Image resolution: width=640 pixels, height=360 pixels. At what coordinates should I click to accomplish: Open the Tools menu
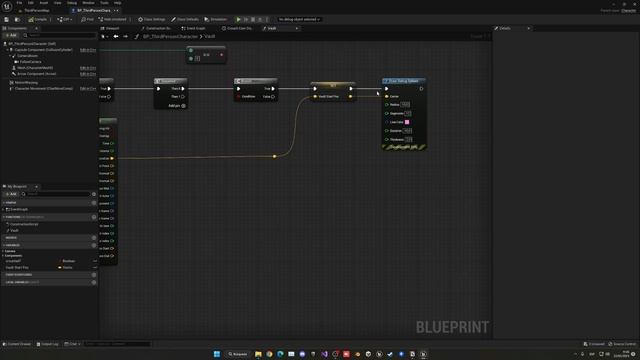click(104, 3)
